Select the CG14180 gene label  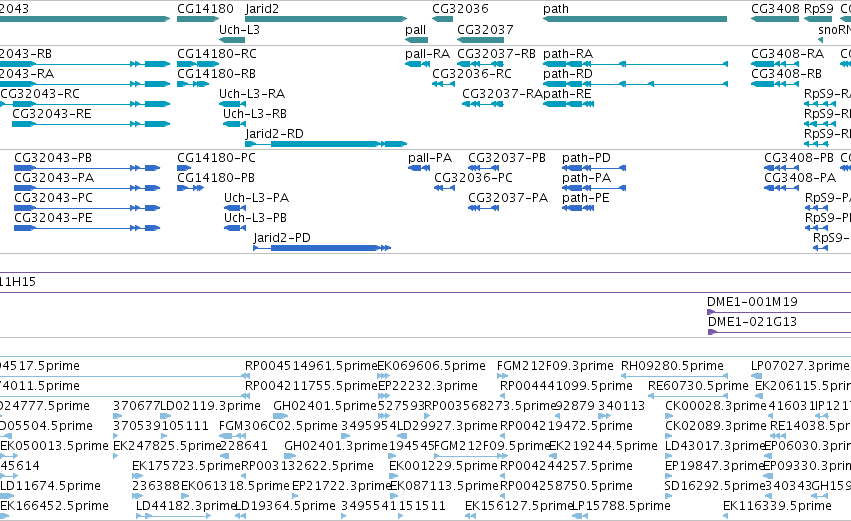pyautogui.click(x=205, y=9)
